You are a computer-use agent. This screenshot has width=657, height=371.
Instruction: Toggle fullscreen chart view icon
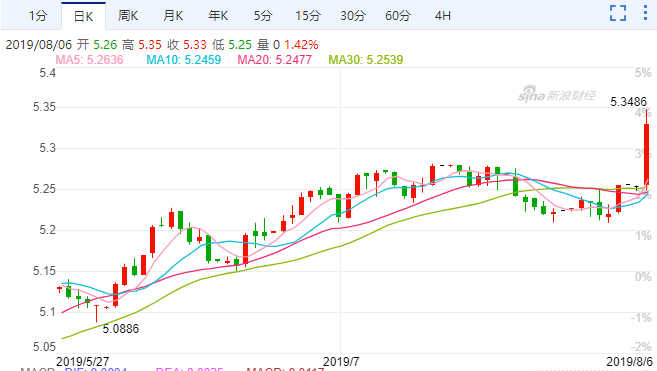(x=618, y=13)
